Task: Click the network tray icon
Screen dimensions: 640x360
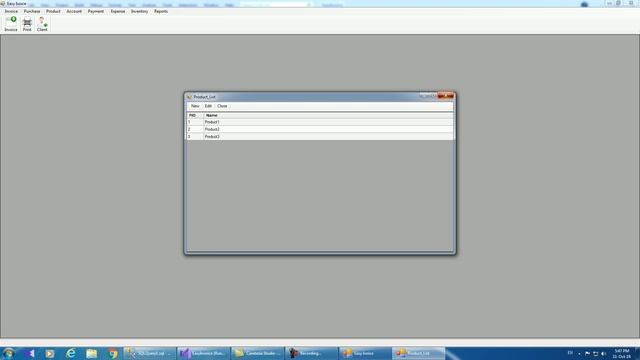Action: point(596,354)
